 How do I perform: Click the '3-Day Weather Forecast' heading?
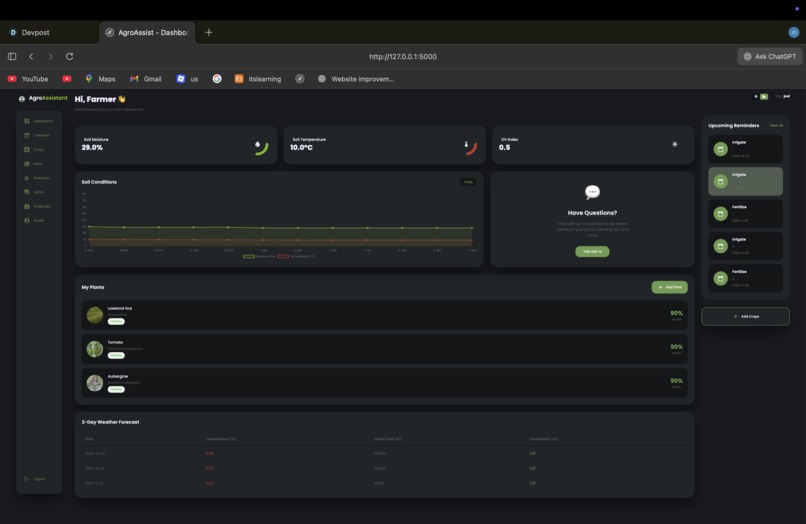click(110, 422)
